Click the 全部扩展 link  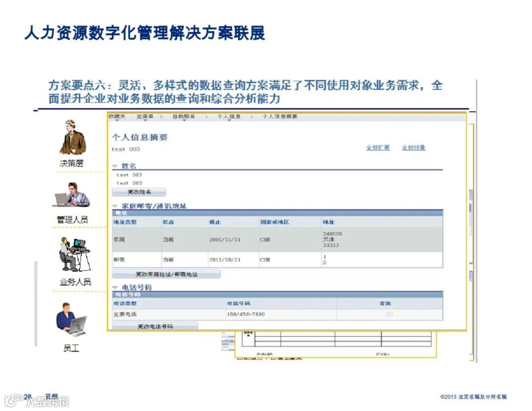click(x=378, y=148)
